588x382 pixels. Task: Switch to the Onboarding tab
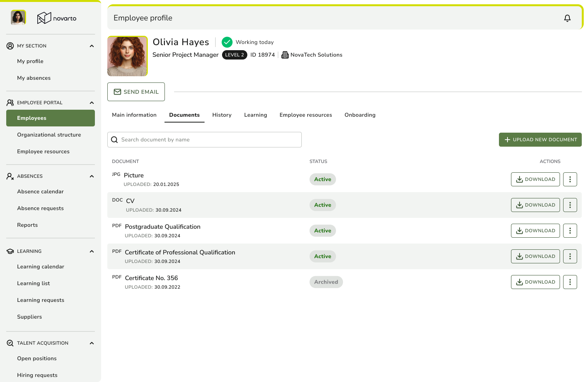coord(360,115)
